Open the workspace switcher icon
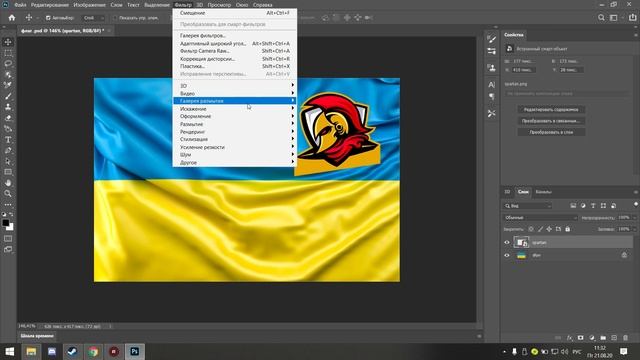The image size is (640, 360). point(613,18)
